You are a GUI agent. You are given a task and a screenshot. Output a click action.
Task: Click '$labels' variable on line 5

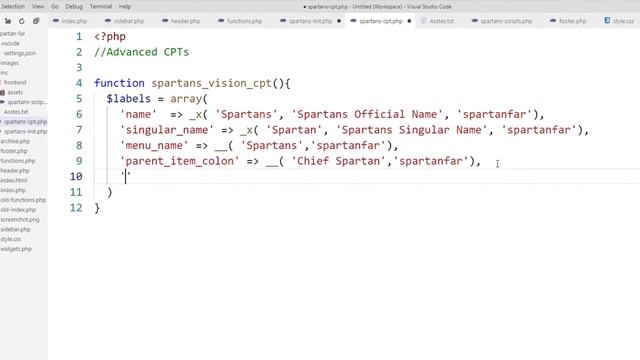pyautogui.click(x=129, y=99)
